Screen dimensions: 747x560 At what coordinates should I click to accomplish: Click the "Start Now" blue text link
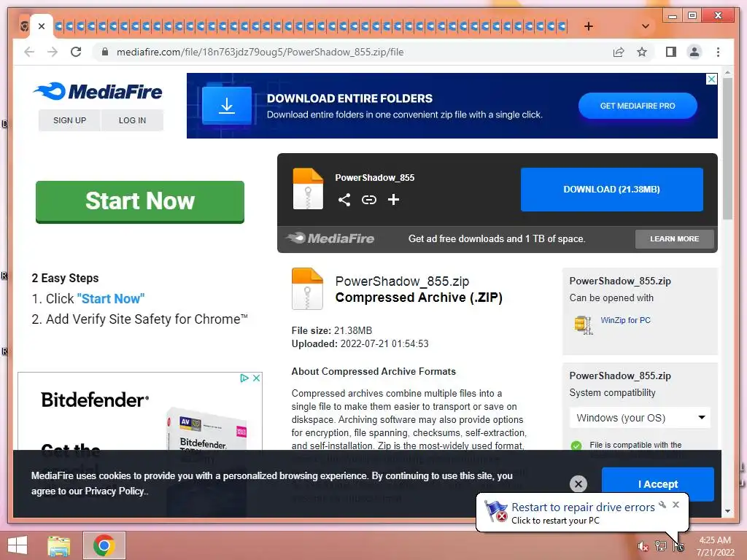click(x=111, y=298)
